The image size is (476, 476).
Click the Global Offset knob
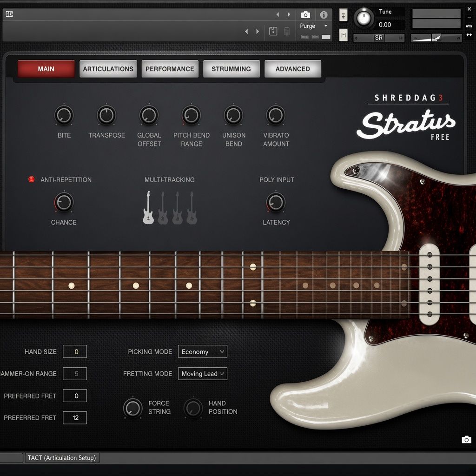click(149, 115)
